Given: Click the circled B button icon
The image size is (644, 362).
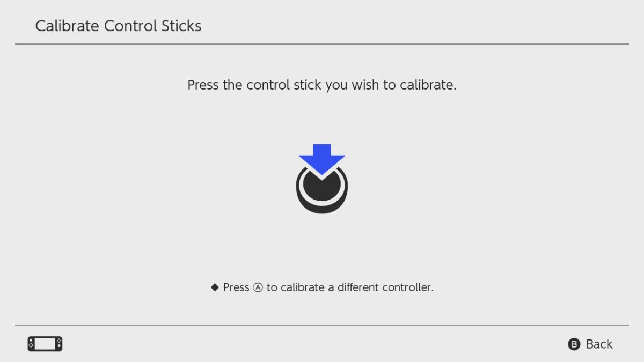Looking at the screenshot, I should pos(574,344).
